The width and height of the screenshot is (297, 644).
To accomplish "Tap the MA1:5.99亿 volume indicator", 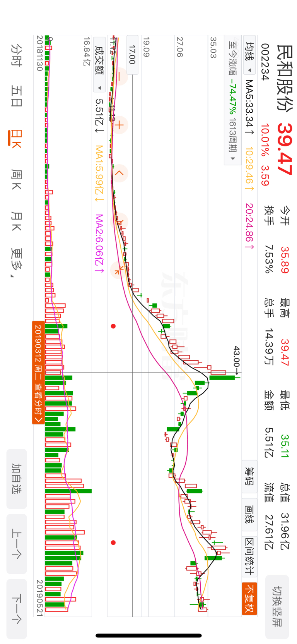I will pyautogui.click(x=99, y=174).
